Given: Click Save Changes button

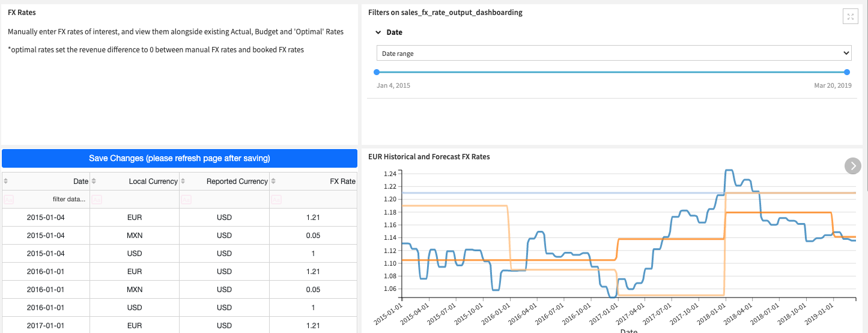Looking at the screenshot, I should pyautogui.click(x=180, y=158).
